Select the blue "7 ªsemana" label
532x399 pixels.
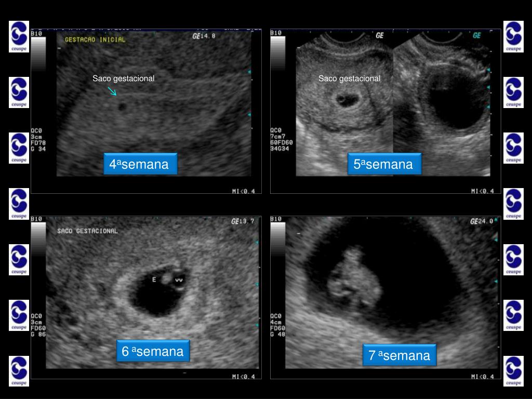point(400,355)
